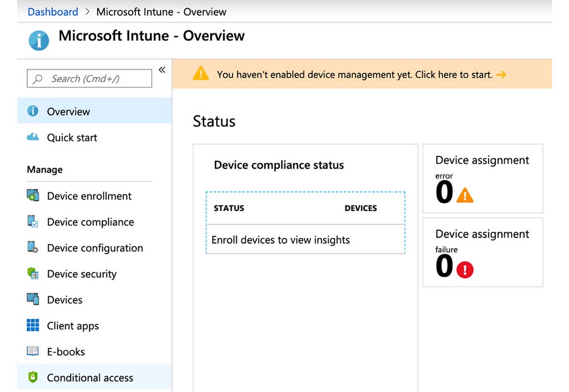
Task: Select Devices in the Manage menu
Action: (x=64, y=300)
